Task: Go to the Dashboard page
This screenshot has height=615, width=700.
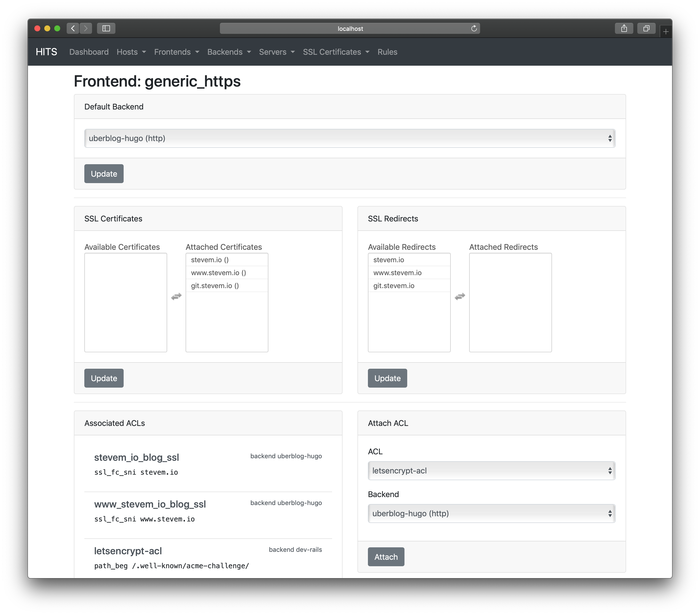Action: point(89,52)
